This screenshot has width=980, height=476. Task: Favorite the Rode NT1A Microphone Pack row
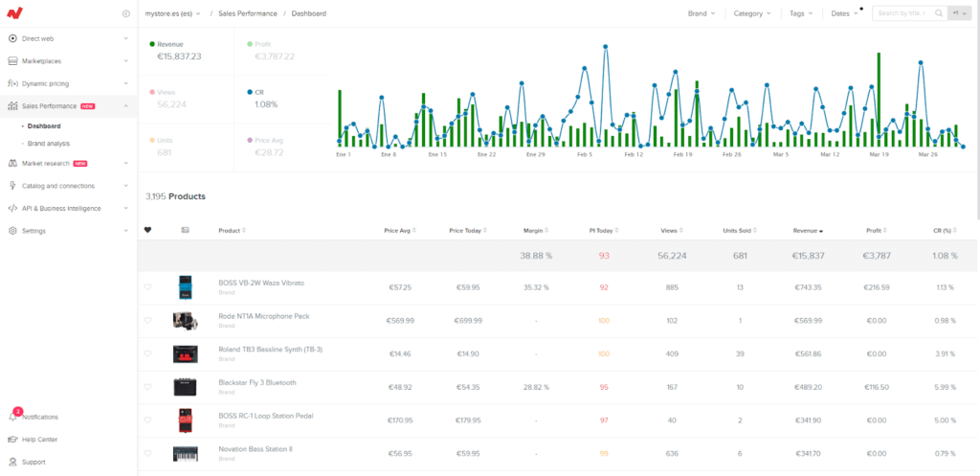point(147,321)
